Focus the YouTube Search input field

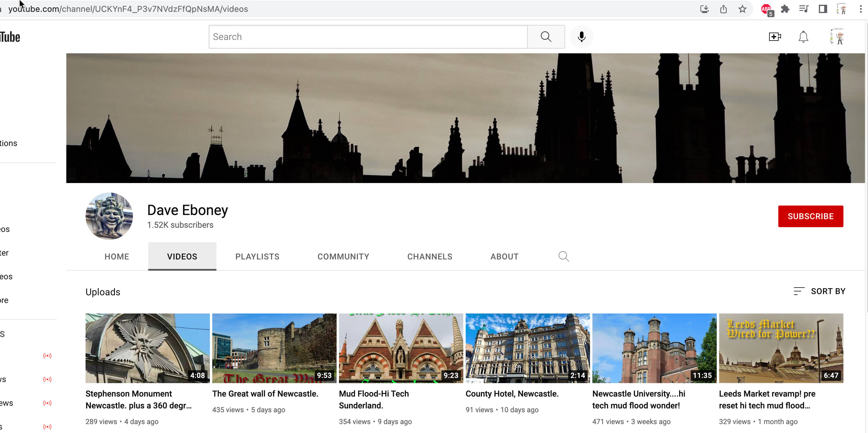click(x=368, y=36)
